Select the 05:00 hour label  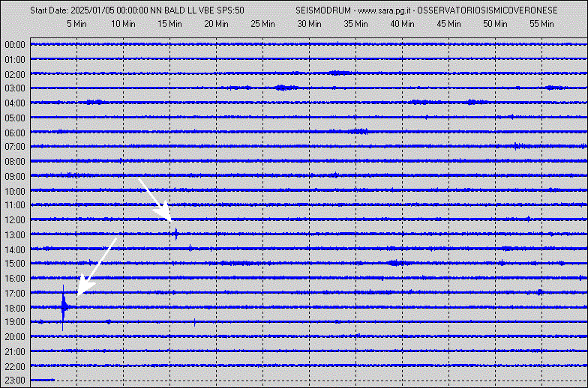(x=15, y=118)
